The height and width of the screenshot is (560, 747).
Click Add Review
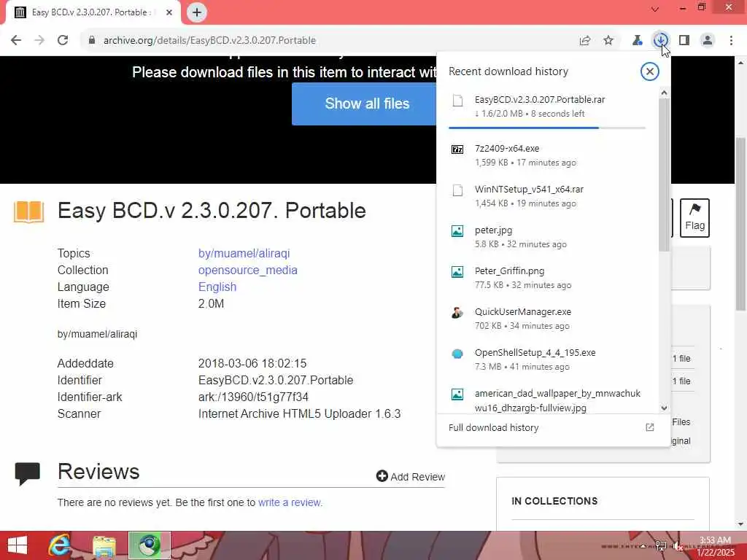411,477
